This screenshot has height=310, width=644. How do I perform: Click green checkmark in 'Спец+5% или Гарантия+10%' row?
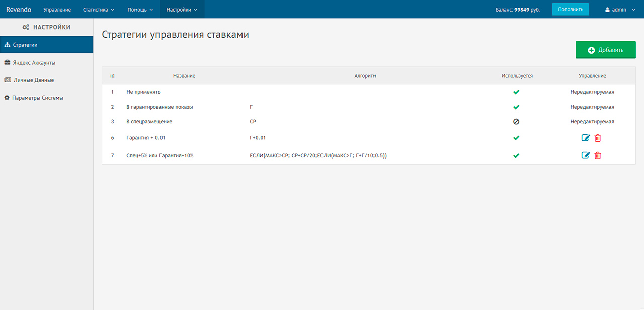[516, 156]
